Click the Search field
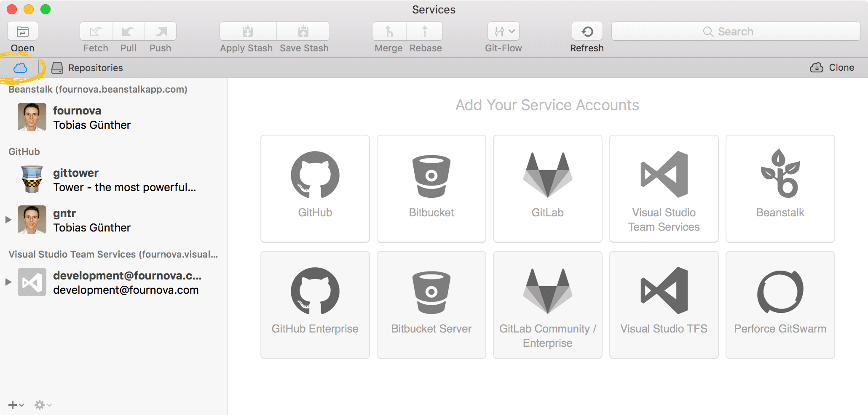The height and width of the screenshot is (415, 868). [736, 32]
